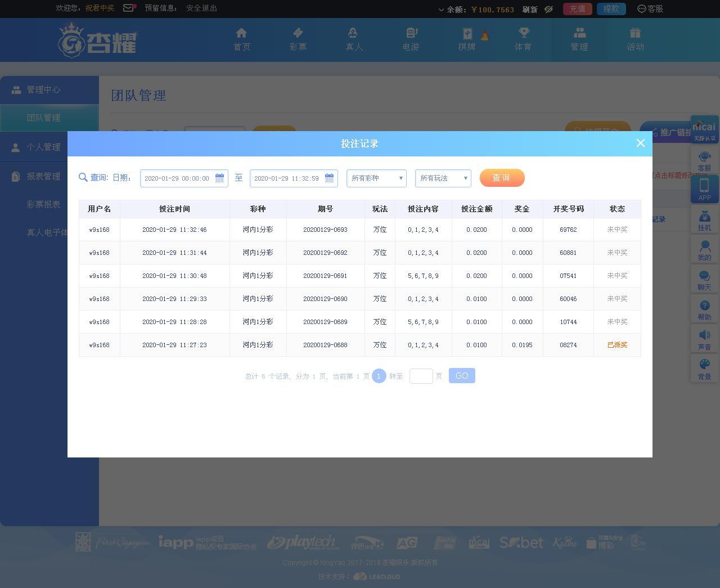Open 帮助 help icon in right panel
The image size is (720, 588).
tap(704, 310)
